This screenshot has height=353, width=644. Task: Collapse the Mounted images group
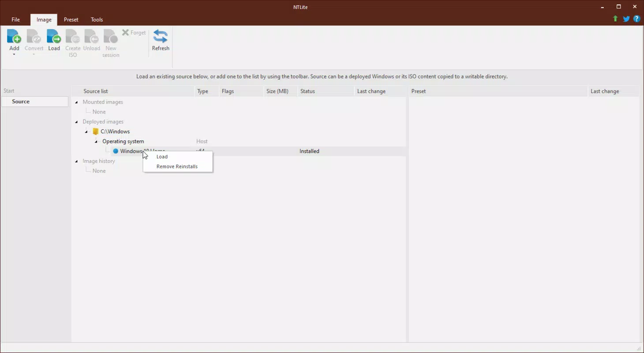click(x=76, y=102)
